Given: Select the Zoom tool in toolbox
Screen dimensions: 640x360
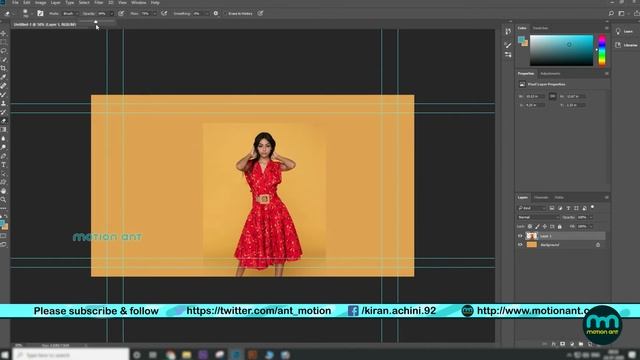Looking at the screenshot, I should [3, 200].
